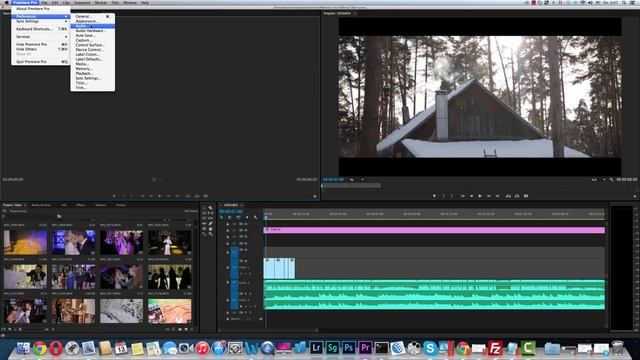This screenshot has height=360, width=640.
Task: Select Audio Hardware preferences
Action: (x=92, y=31)
